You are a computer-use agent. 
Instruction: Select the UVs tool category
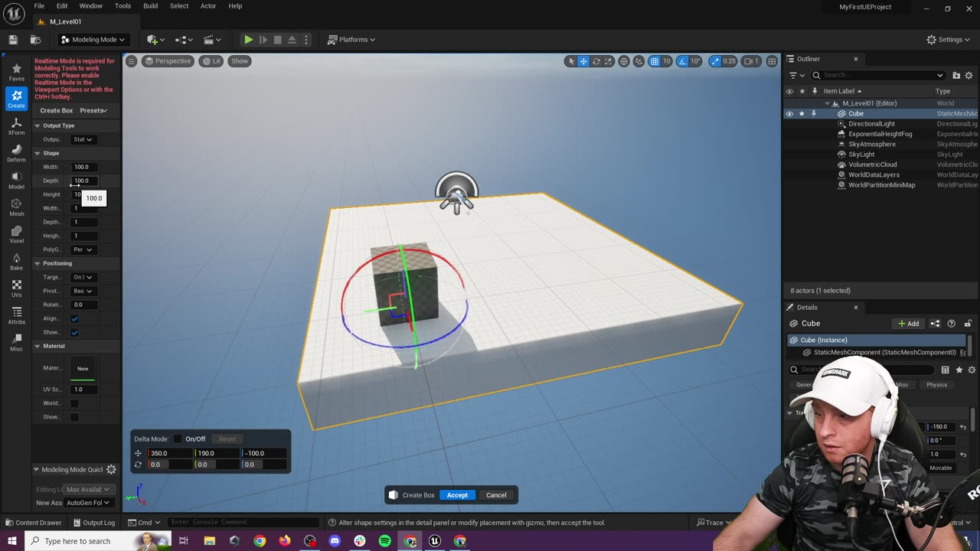coord(16,289)
